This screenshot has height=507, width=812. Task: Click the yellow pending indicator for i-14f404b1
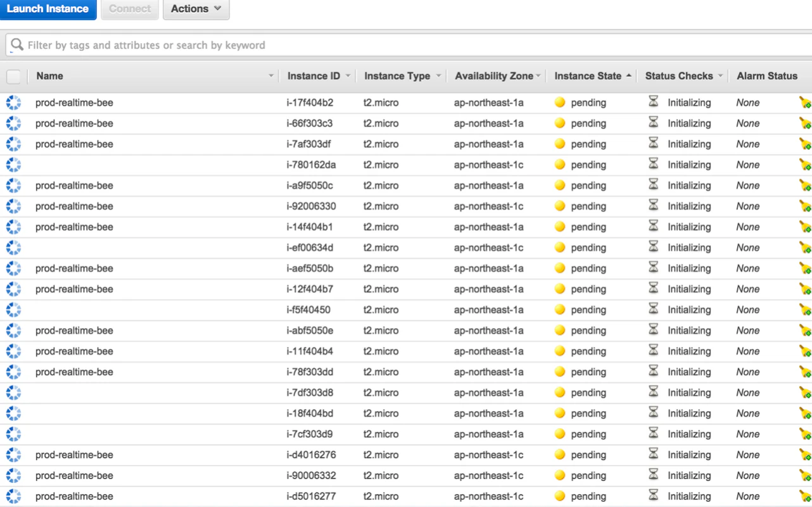[560, 226]
